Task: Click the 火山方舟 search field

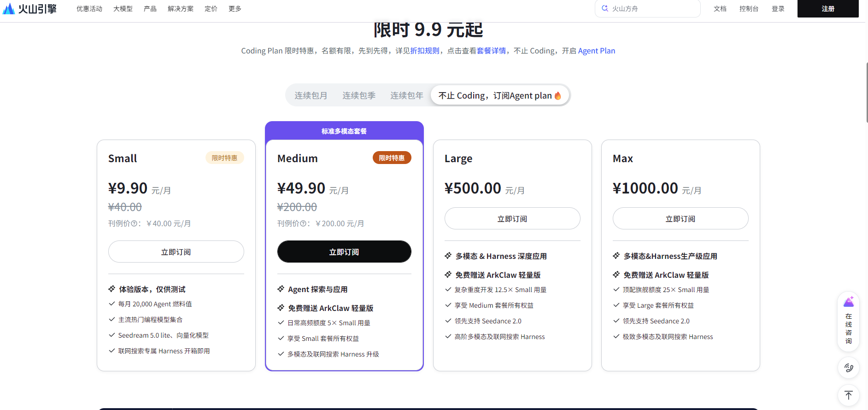Action: 648,9
